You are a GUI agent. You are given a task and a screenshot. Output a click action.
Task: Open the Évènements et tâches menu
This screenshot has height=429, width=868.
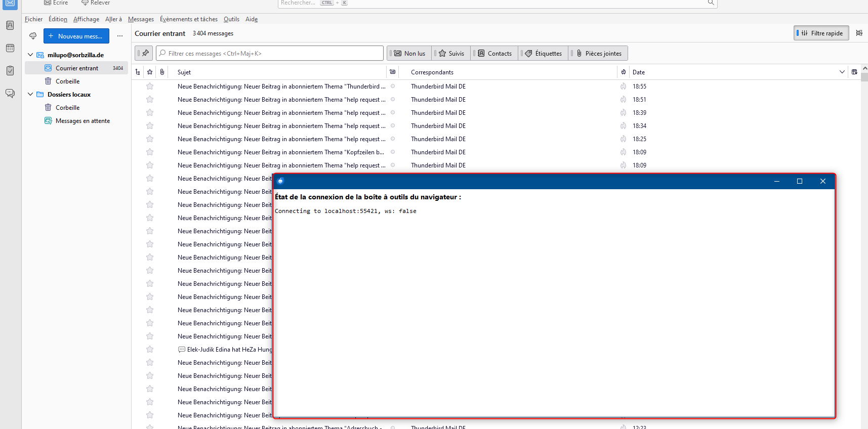pos(189,19)
